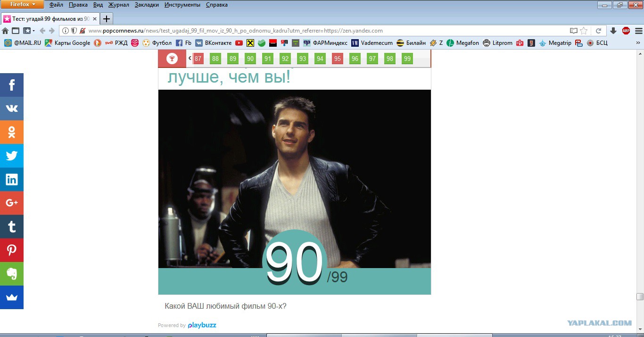Expand the bookmarks toolbar button dropdown arrow

(34, 31)
